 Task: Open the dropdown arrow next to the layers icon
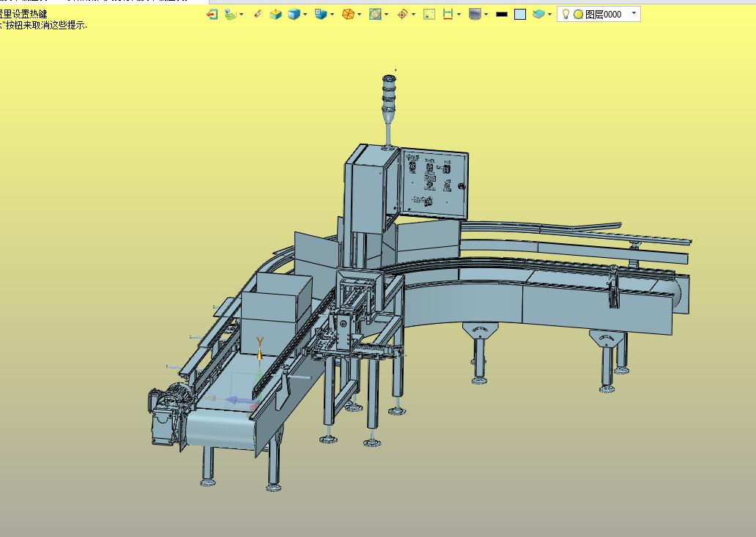click(549, 14)
